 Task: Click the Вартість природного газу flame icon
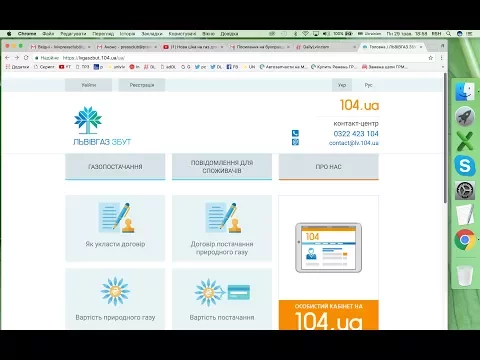click(x=115, y=291)
